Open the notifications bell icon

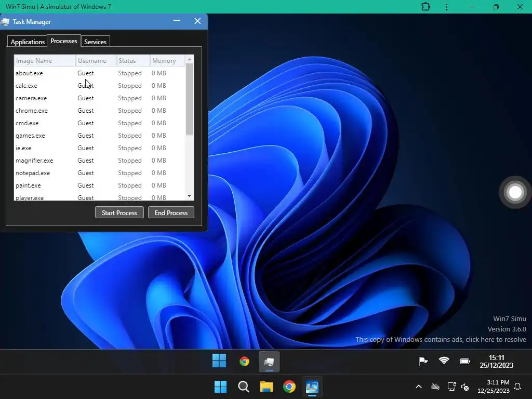tap(517, 387)
